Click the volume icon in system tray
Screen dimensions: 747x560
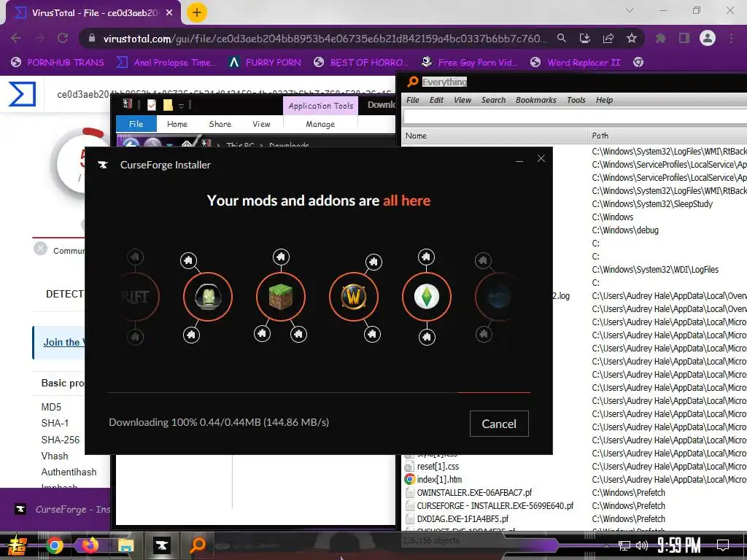(x=642, y=545)
